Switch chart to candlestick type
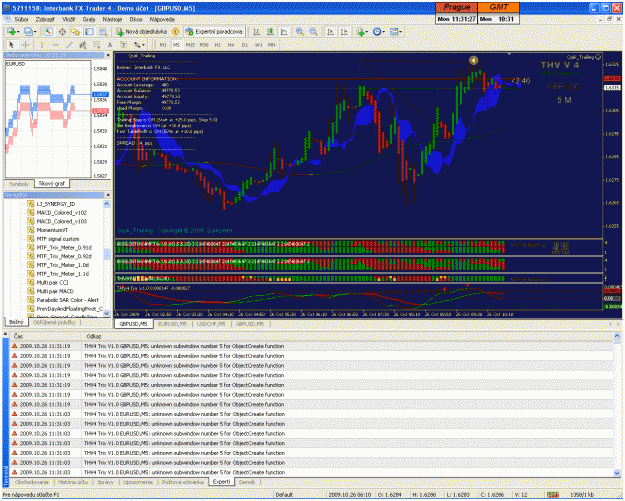This screenshot has width=625, height=501. [270, 31]
